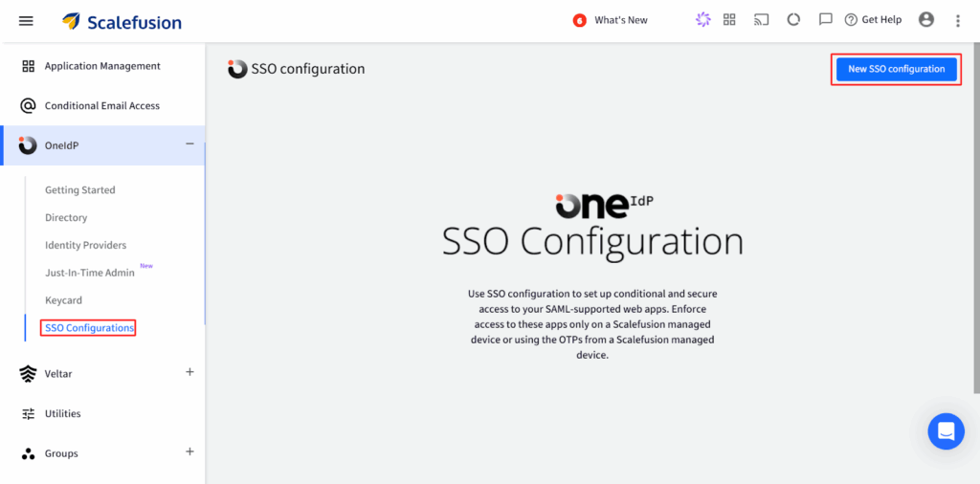Click the circular sync status icon

792,20
